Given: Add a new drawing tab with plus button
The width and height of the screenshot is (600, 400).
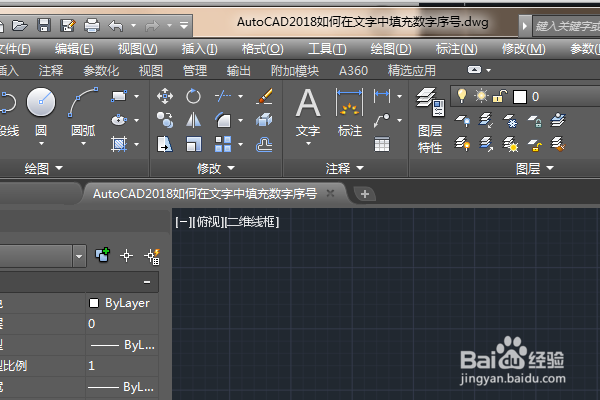Looking at the screenshot, I should coord(365,194).
